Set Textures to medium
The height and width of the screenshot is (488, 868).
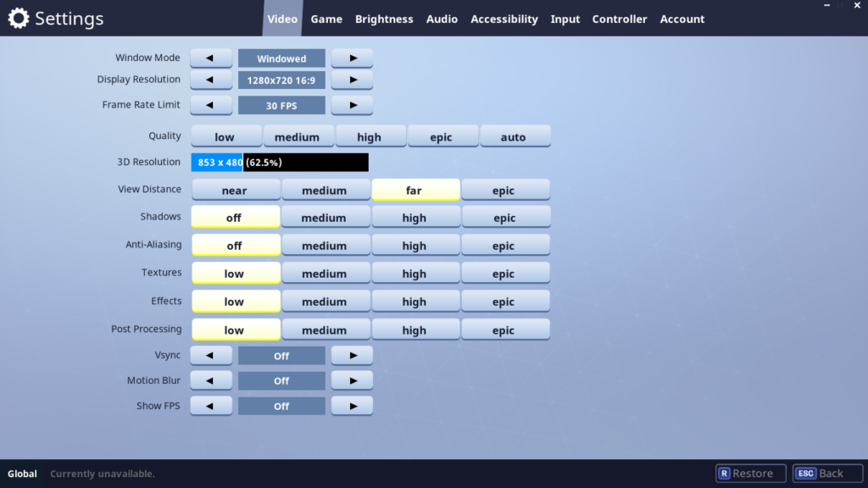(x=325, y=273)
